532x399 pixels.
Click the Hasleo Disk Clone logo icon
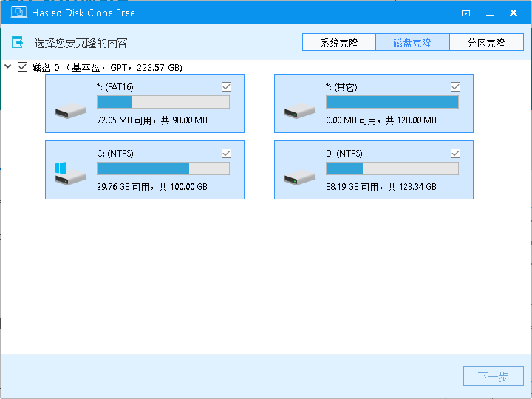18,13
